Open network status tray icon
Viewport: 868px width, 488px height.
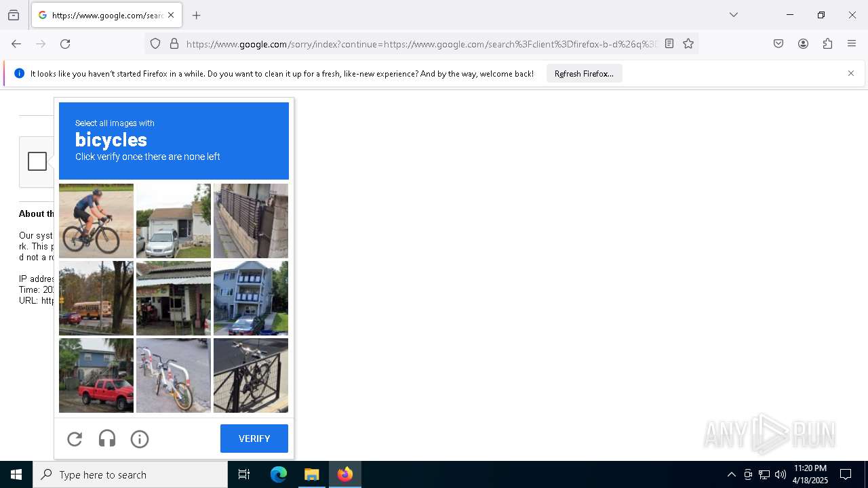(764, 474)
